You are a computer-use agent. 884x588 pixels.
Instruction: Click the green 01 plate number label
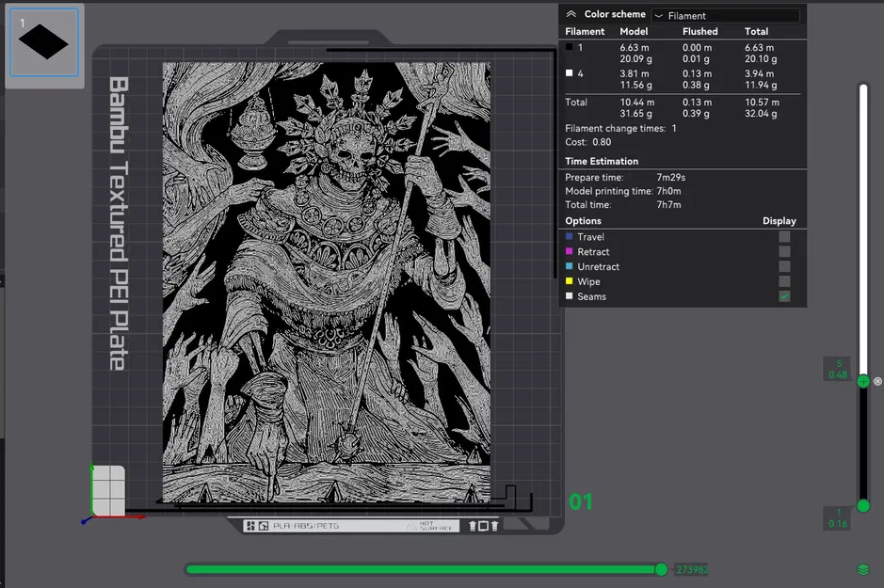click(x=581, y=502)
